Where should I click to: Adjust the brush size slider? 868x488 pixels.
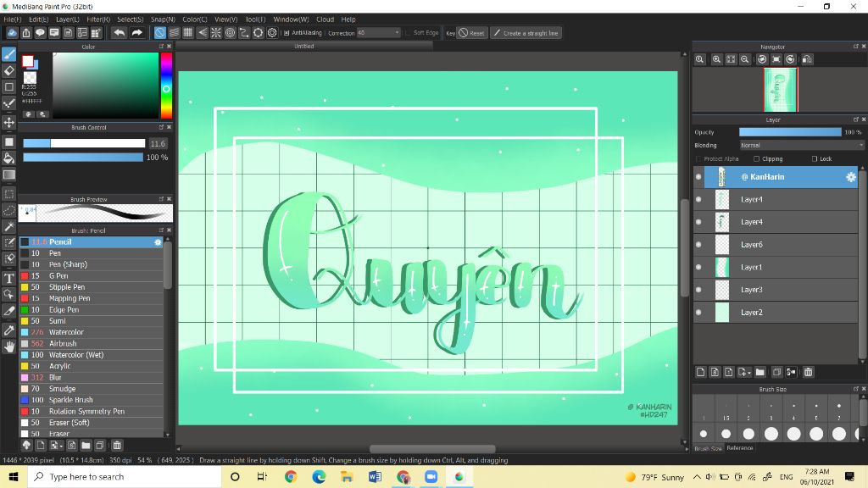pos(84,143)
